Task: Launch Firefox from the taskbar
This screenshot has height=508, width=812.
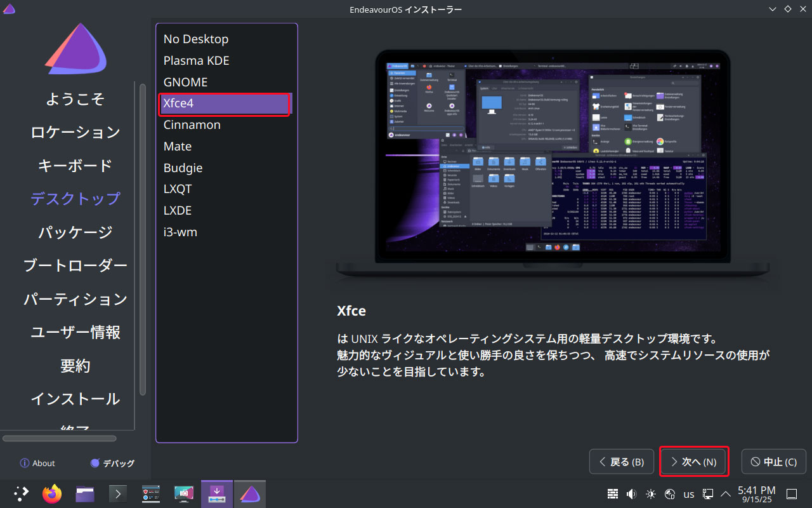Action: pyautogui.click(x=52, y=493)
